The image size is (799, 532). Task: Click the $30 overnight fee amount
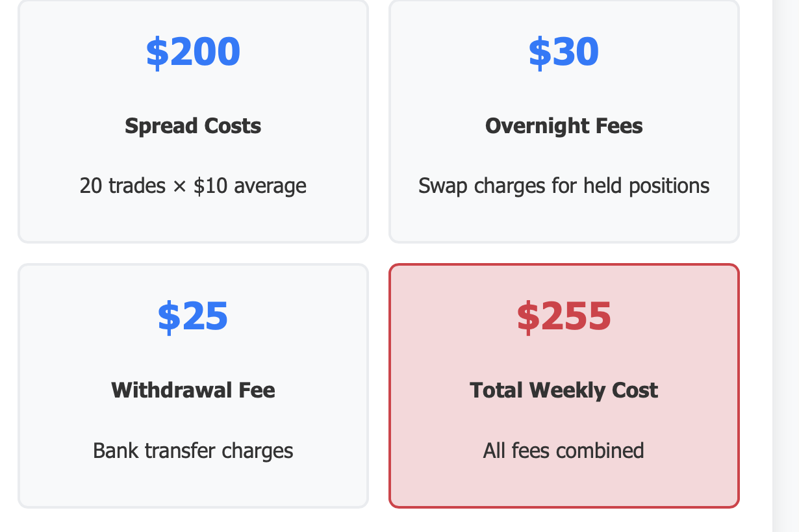[x=563, y=52]
